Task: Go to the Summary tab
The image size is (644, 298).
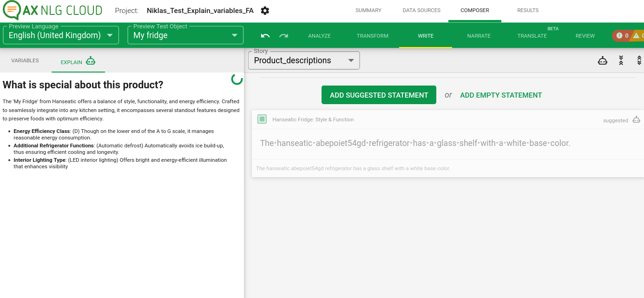Action: 368,10
